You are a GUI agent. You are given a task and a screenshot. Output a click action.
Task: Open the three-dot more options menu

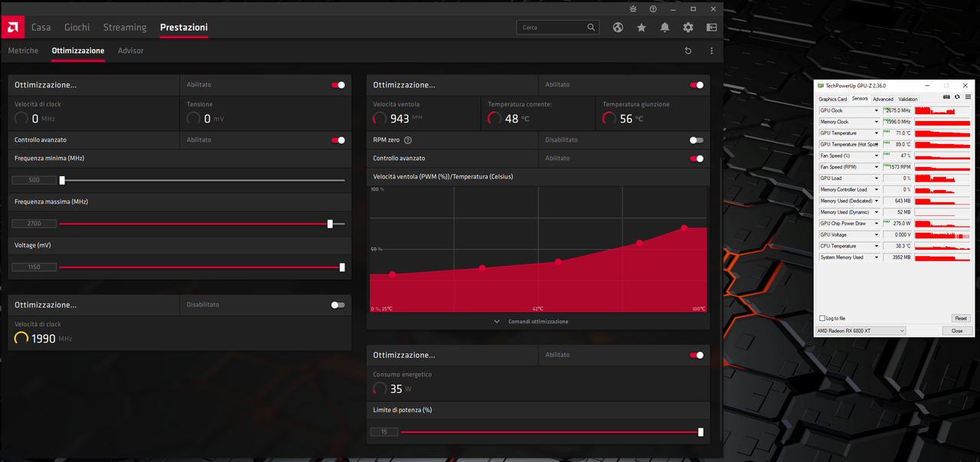click(x=711, y=51)
